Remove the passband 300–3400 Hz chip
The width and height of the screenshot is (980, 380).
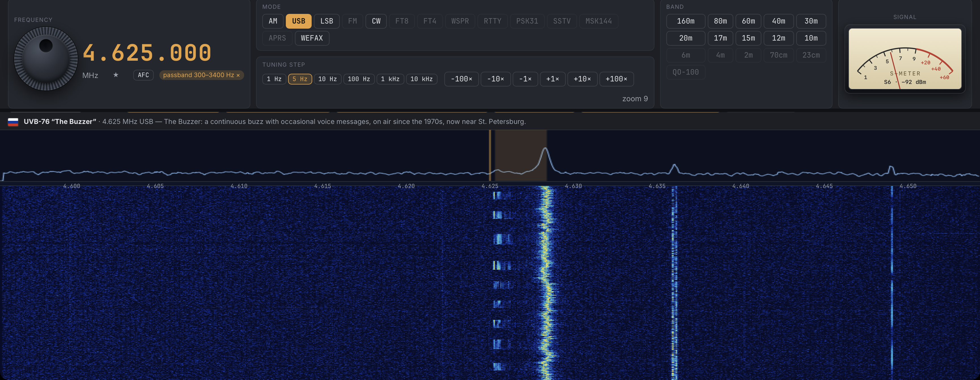238,75
